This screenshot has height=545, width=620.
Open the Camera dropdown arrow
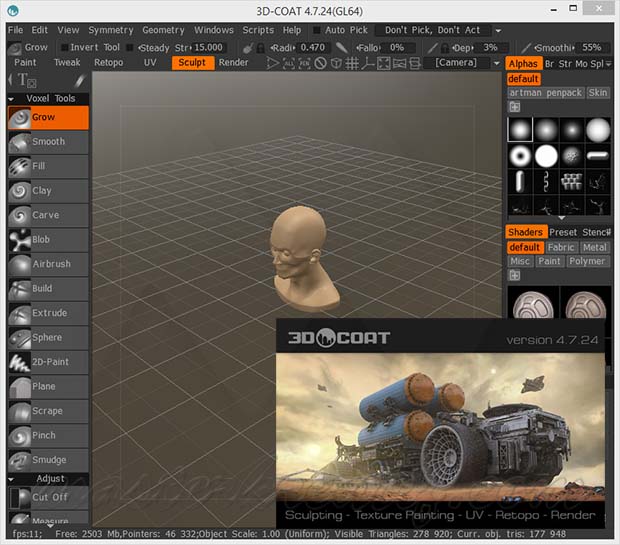[497, 63]
